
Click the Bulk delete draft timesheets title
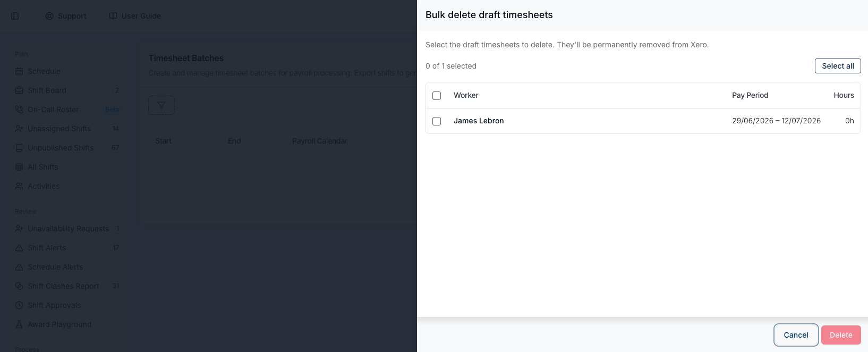tap(489, 15)
